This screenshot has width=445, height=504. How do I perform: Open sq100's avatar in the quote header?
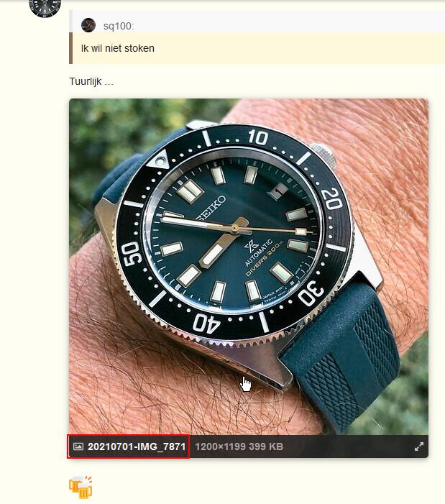(x=88, y=25)
